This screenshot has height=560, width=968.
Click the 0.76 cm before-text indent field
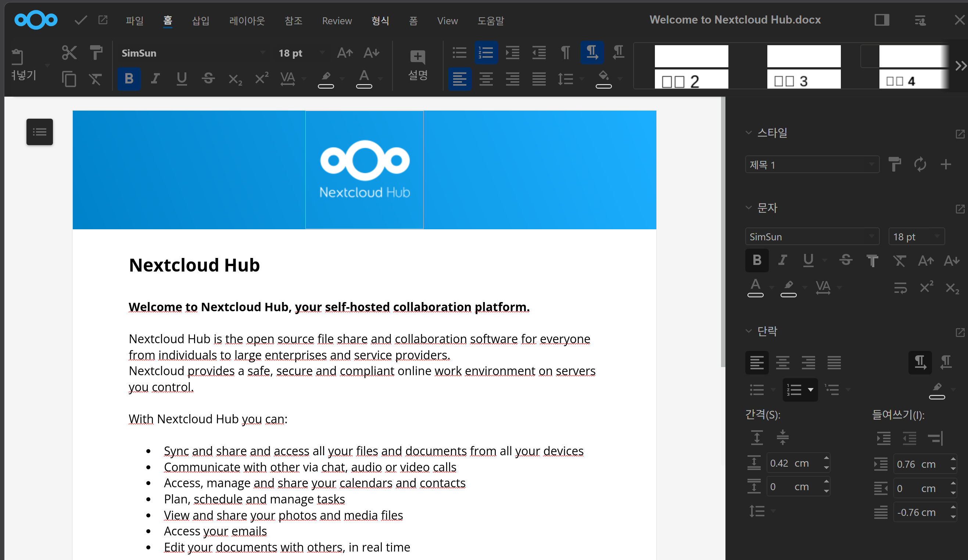925,464
